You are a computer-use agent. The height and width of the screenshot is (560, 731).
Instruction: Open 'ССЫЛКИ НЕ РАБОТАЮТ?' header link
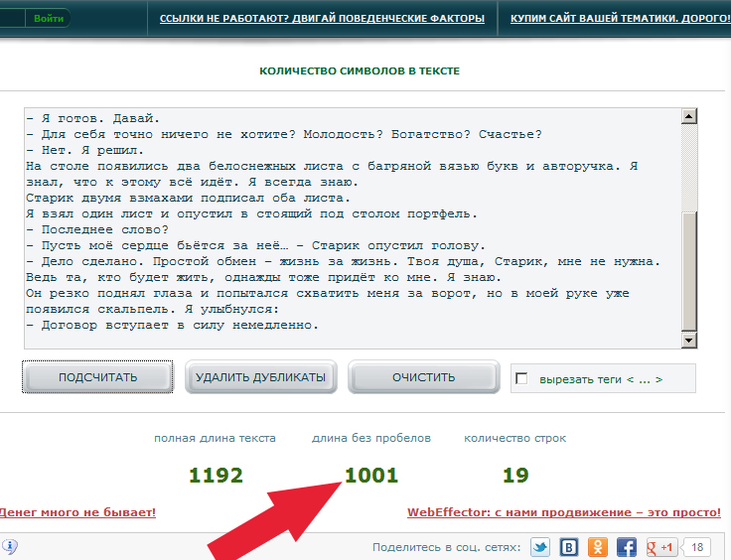click(322, 18)
